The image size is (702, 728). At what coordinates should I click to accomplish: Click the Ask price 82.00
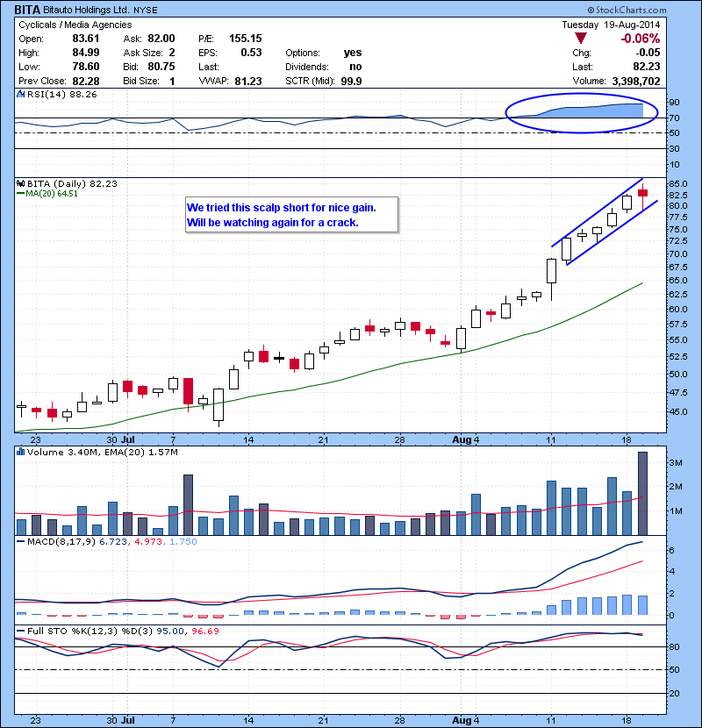pos(161,39)
